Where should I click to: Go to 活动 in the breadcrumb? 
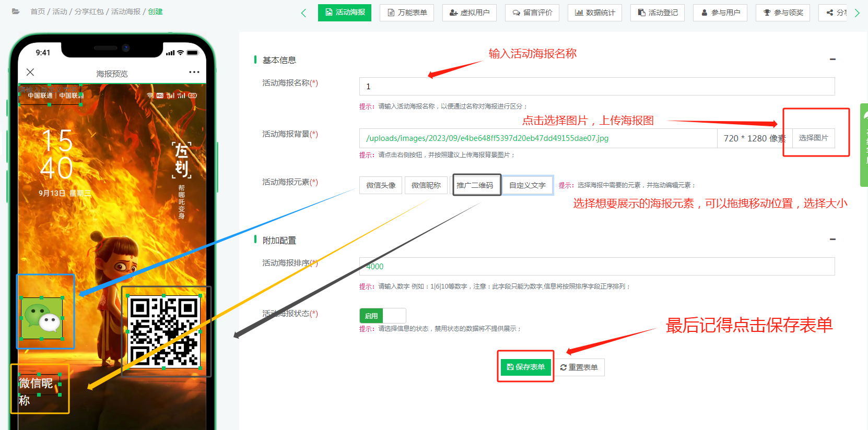[60, 11]
